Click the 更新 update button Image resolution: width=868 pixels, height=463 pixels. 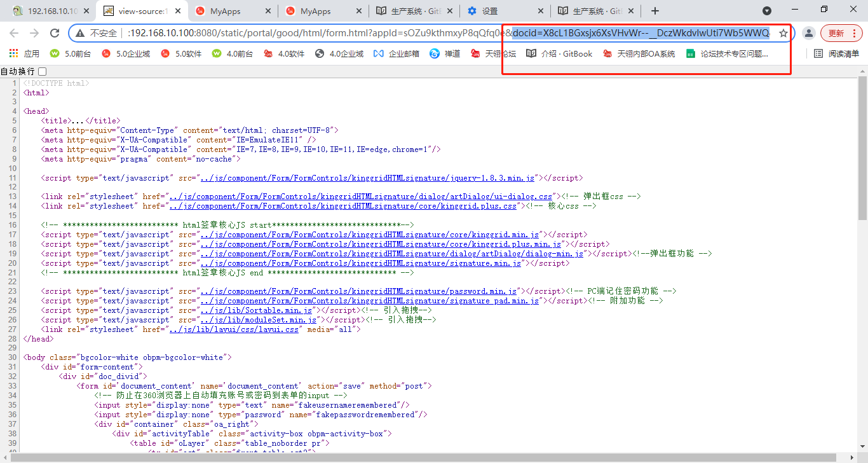tap(837, 33)
